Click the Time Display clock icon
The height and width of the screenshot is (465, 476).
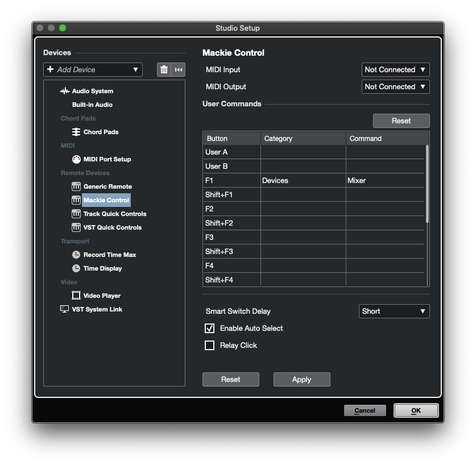point(77,268)
